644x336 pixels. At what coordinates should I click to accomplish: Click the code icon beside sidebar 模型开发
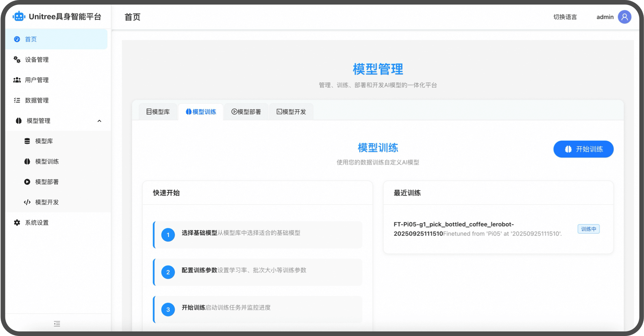[27, 202]
